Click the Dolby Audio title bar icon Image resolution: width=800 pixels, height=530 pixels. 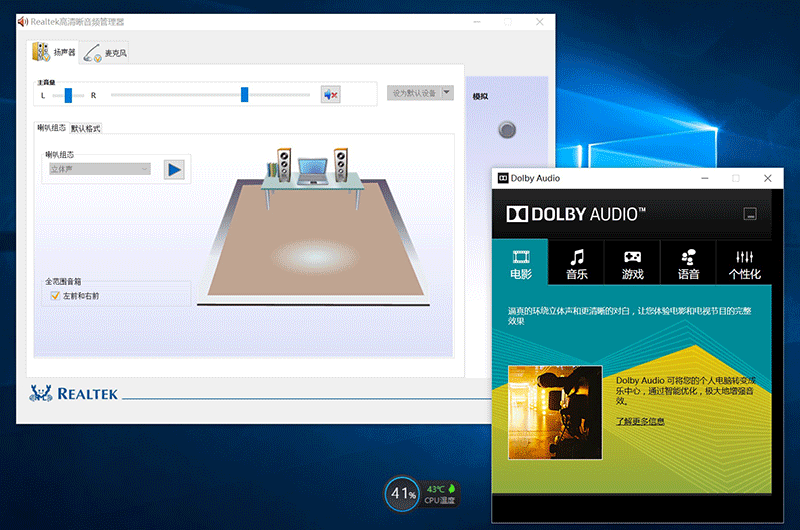pyautogui.click(x=503, y=178)
